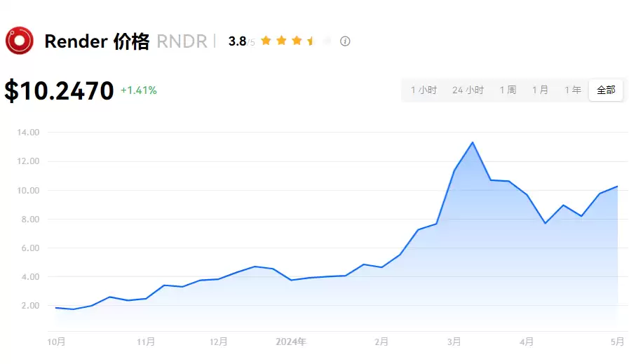Click the chart's highest peak in March

[x=473, y=142]
